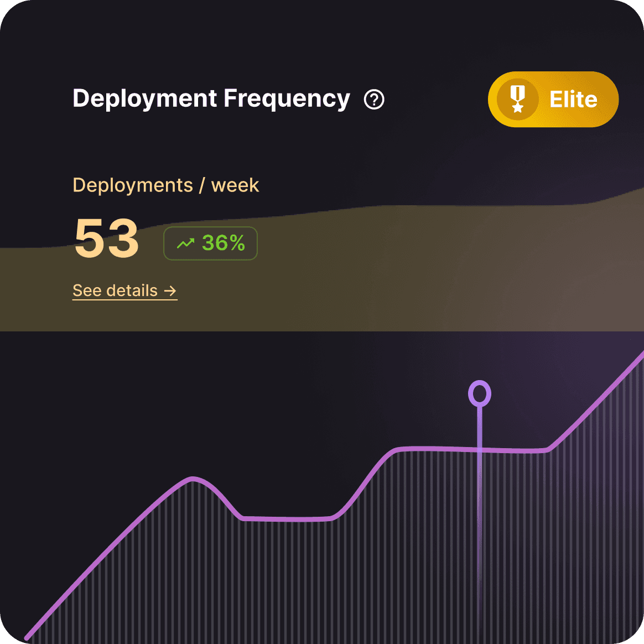Screen dimensions: 644x644
Task: Click the Elite medal icon
Action: pos(517,100)
